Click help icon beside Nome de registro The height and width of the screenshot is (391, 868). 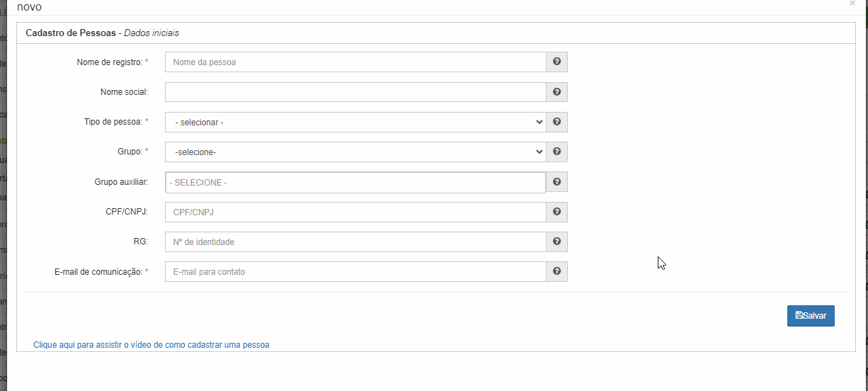[x=557, y=62]
